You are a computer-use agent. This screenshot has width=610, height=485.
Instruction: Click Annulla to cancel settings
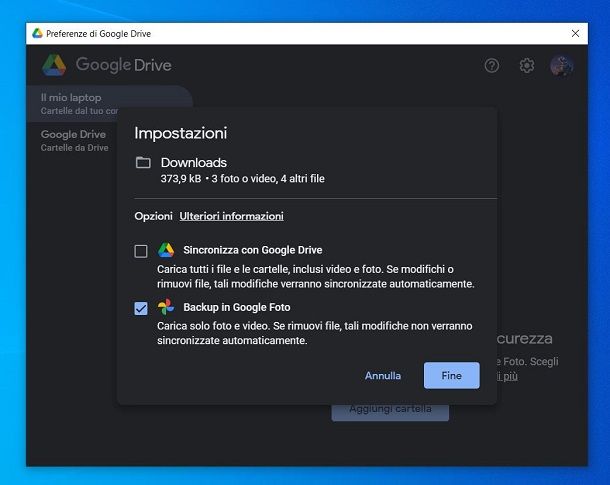(x=383, y=375)
